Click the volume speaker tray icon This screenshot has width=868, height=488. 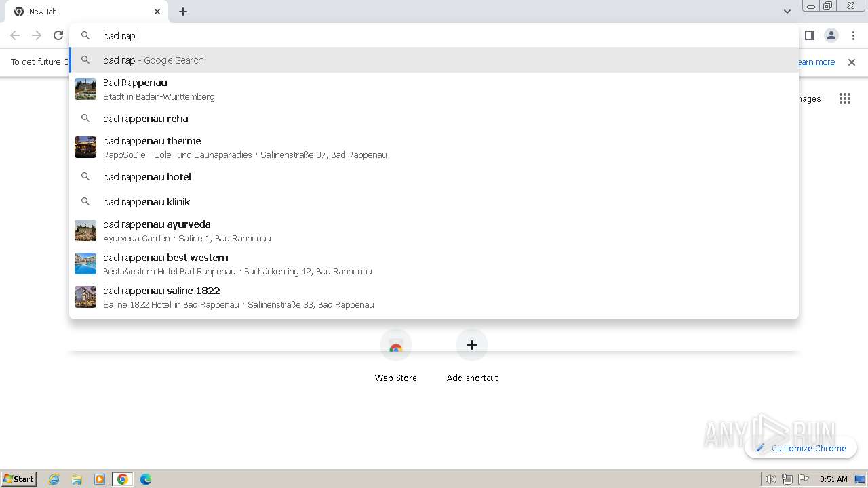[770, 479]
